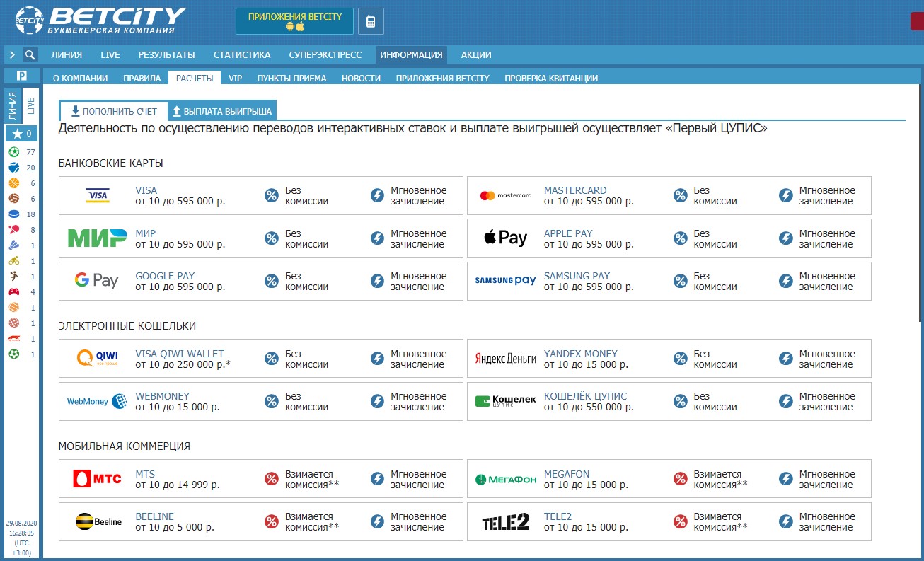
Task: Choose the МИР card payment link
Action: [146, 233]
